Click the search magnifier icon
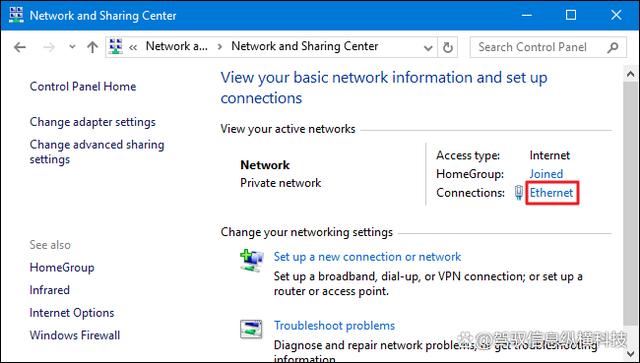 click(x=612, y=47)
